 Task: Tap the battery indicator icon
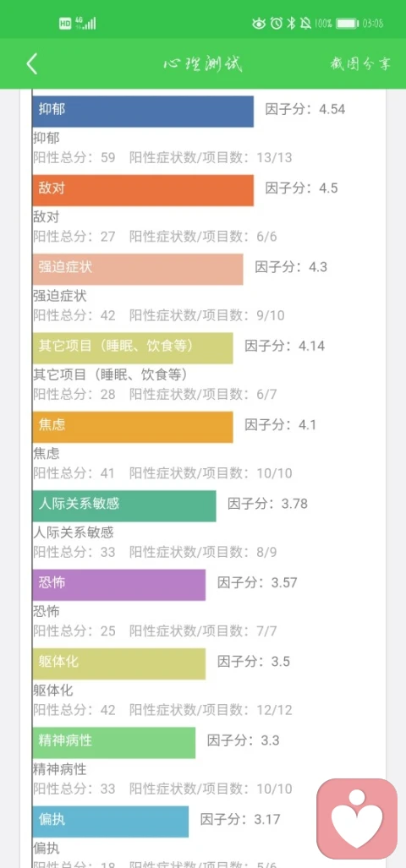pyautogui.click(x=348, y=24)
